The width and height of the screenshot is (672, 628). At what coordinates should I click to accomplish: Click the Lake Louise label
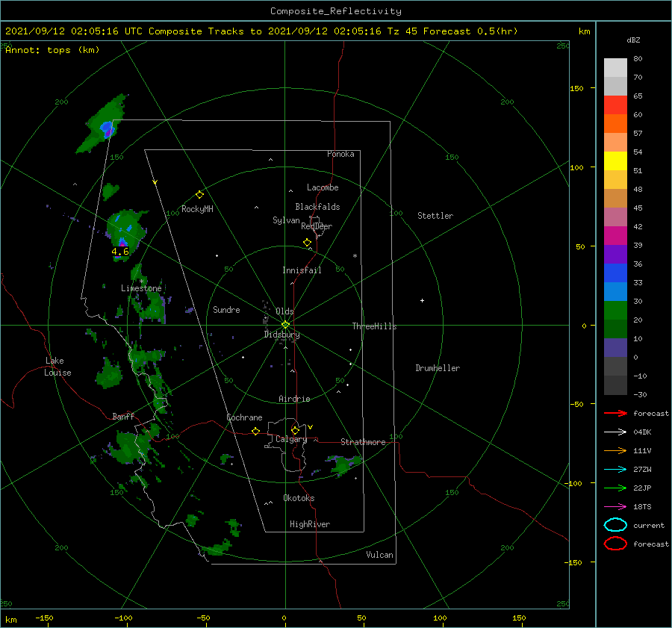[57, 367]
